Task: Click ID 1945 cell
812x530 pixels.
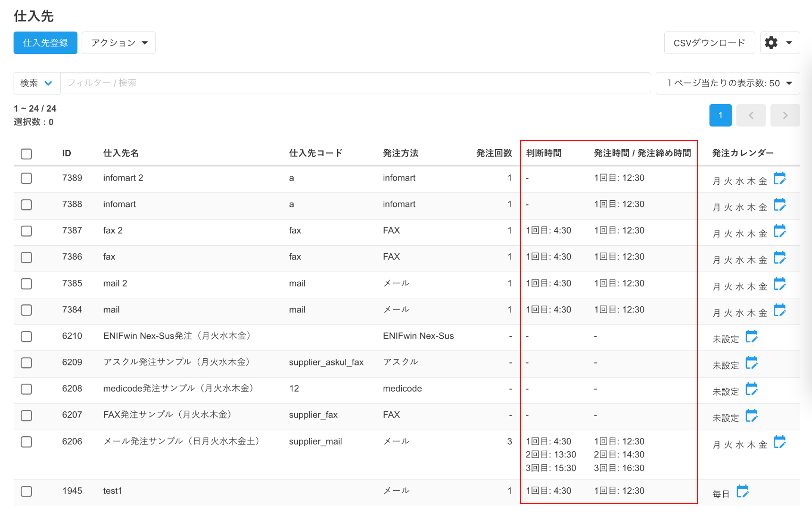Action: tap(72, 491)
